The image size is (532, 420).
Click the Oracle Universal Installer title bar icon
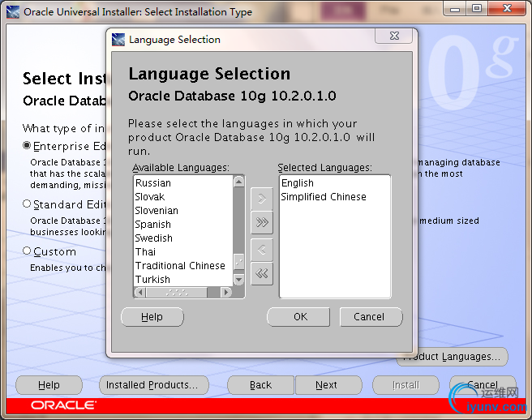point(13,12)
